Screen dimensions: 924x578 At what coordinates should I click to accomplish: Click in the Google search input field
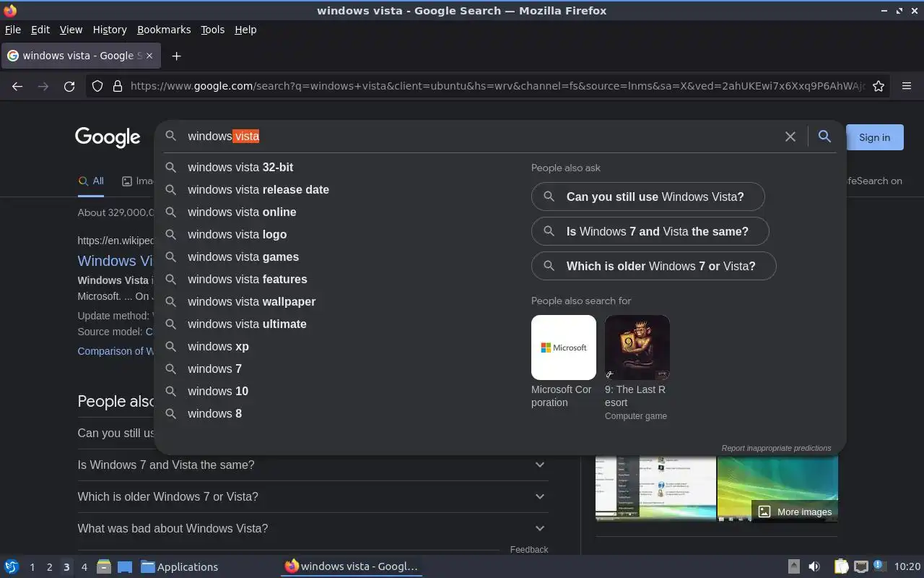(480, 137)
